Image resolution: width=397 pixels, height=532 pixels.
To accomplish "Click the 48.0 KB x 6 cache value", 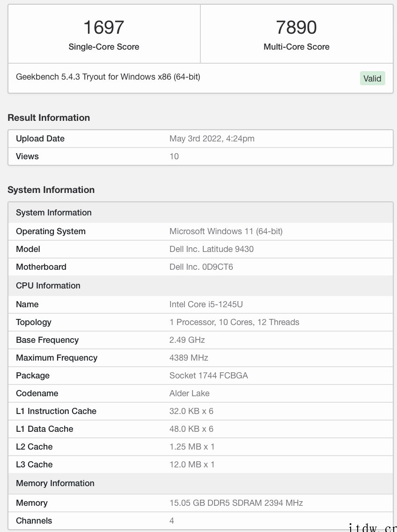I will coord(191,429).
